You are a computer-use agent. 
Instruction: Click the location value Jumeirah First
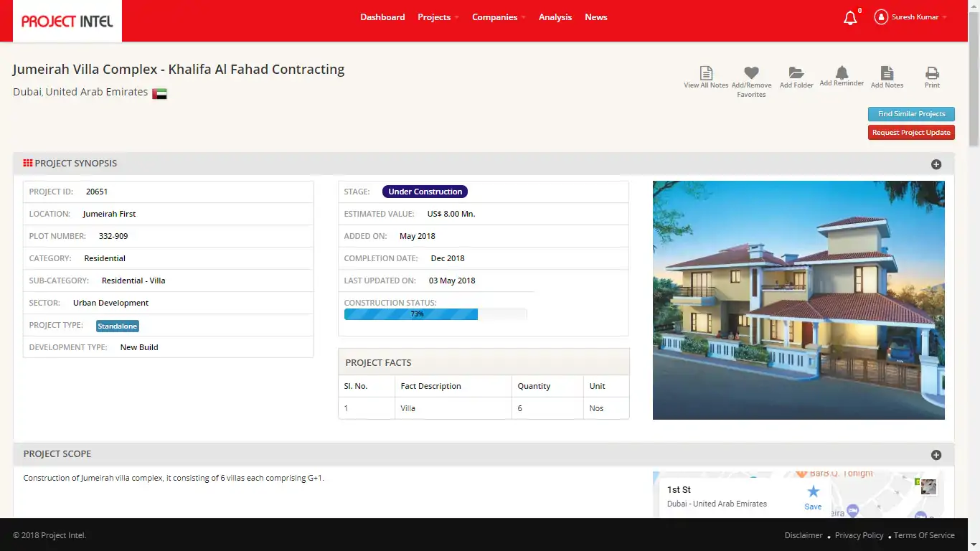(x=109, y=214)
